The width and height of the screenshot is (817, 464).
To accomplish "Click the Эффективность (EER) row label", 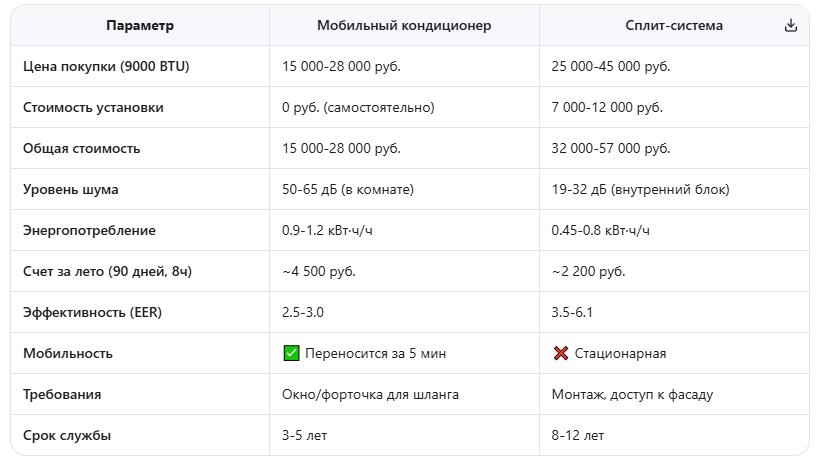I will [x=92, y=312].
